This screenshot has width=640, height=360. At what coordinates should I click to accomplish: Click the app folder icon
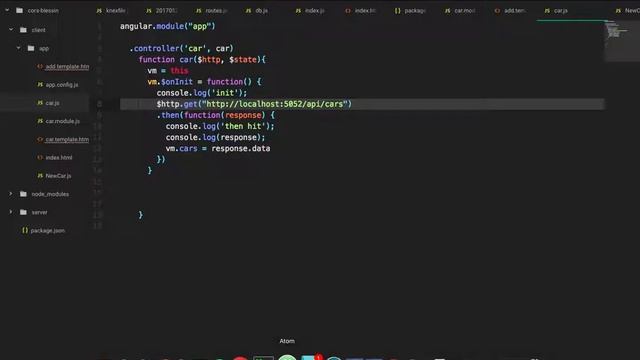click(31, 48)
